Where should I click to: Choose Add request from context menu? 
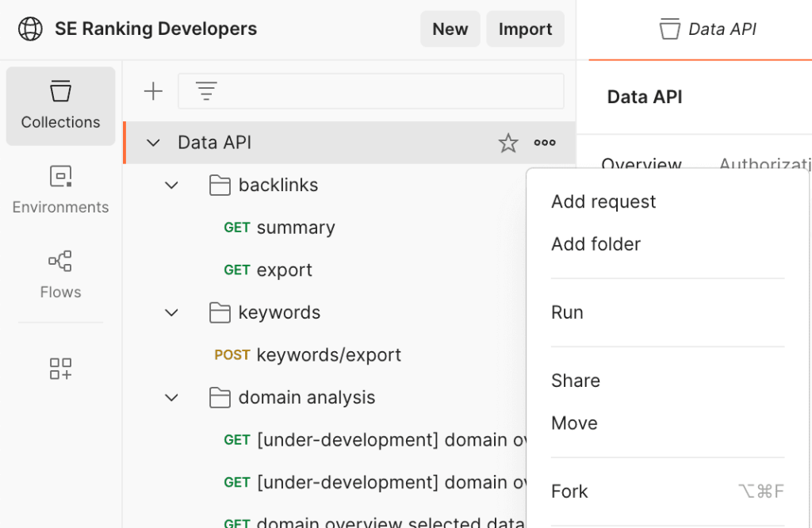668,202
